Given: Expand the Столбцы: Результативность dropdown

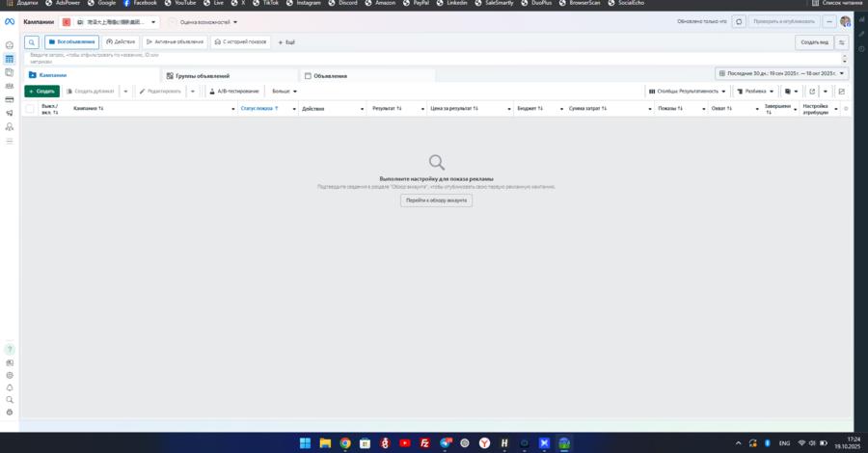Looking at the screenshot, I should point(688,91).
